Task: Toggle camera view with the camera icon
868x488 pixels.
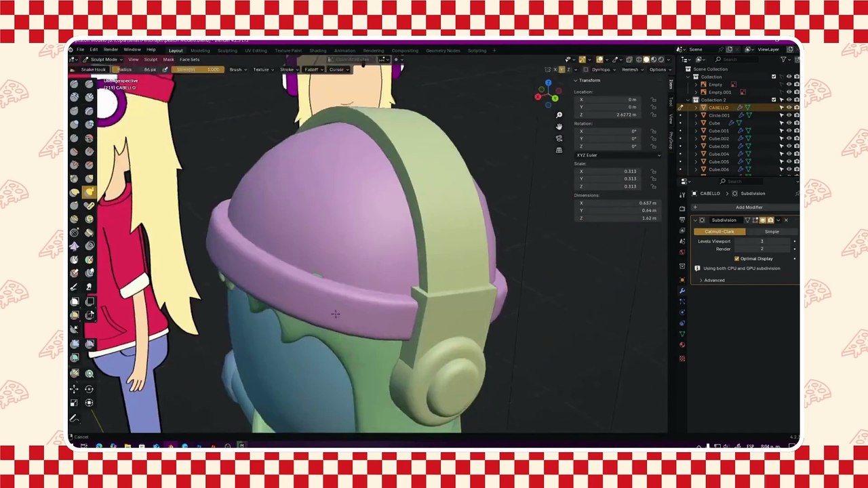Action: pos(559,138)
